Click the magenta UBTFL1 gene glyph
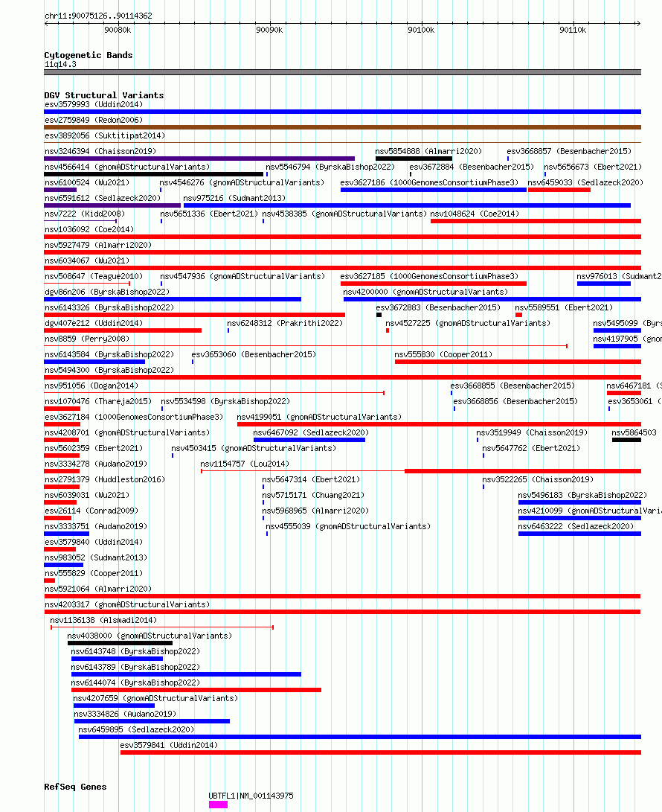Screen dimensions: 662x812 pyautogui.click(x=218, y=805)
